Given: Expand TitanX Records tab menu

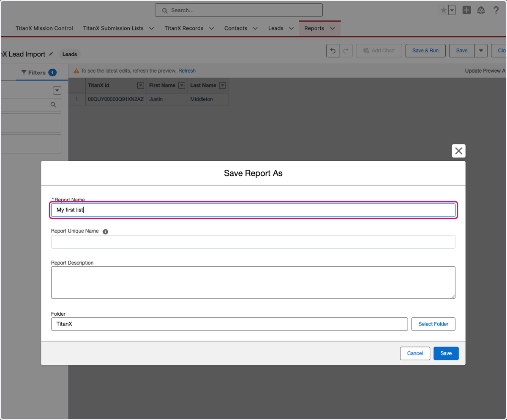Looking at the screenshot, I should coord(212,28).
